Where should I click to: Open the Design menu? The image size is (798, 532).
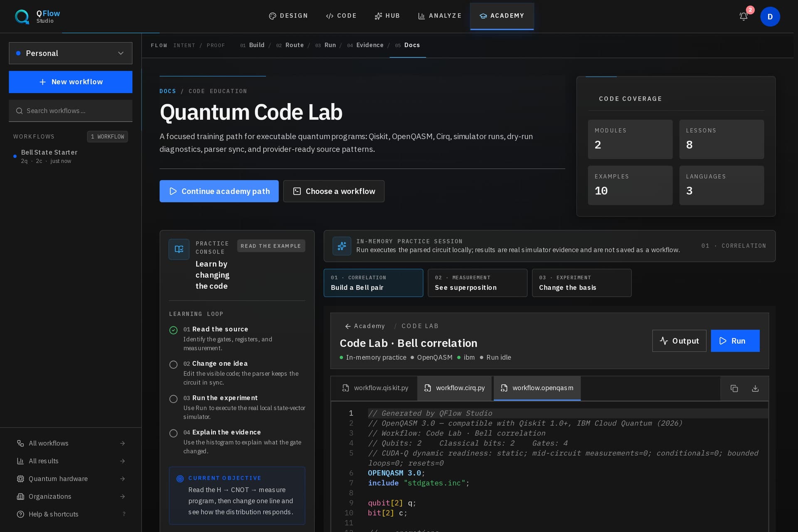288,16
